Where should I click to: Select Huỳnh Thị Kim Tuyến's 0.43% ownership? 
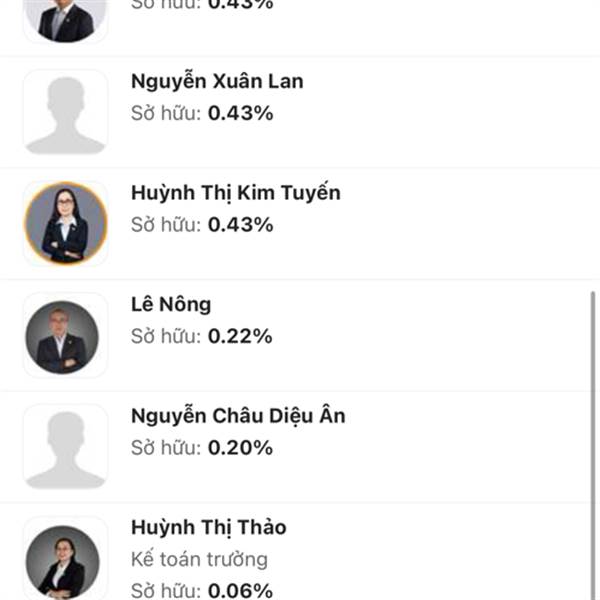pyautogui.click(x=240, y=225)
